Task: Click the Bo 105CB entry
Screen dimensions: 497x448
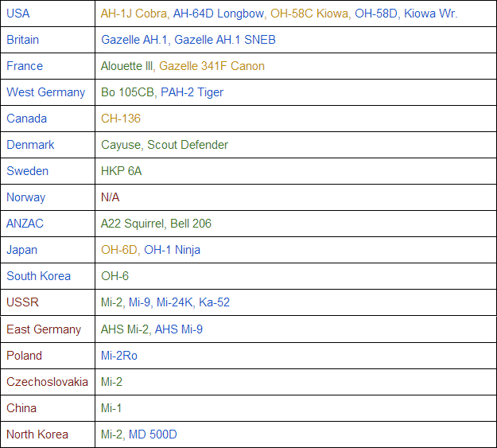Action: click(127, 92)
